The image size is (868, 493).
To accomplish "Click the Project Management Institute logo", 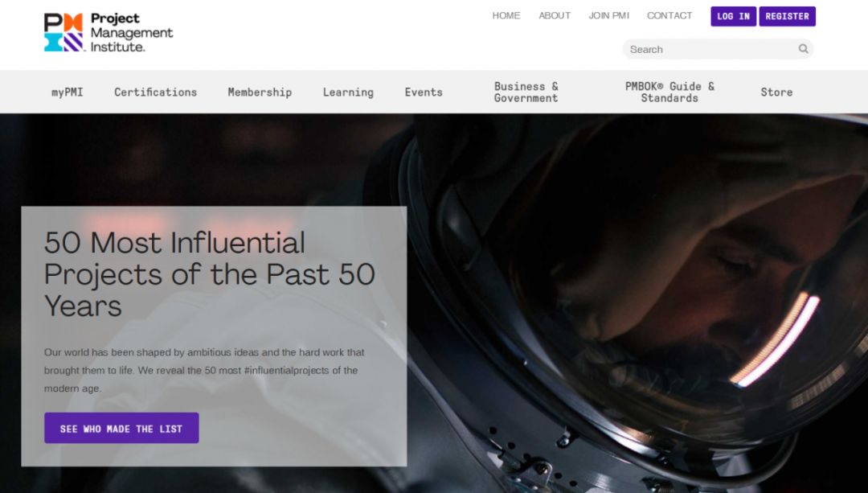I will click(x=108, y=33).
